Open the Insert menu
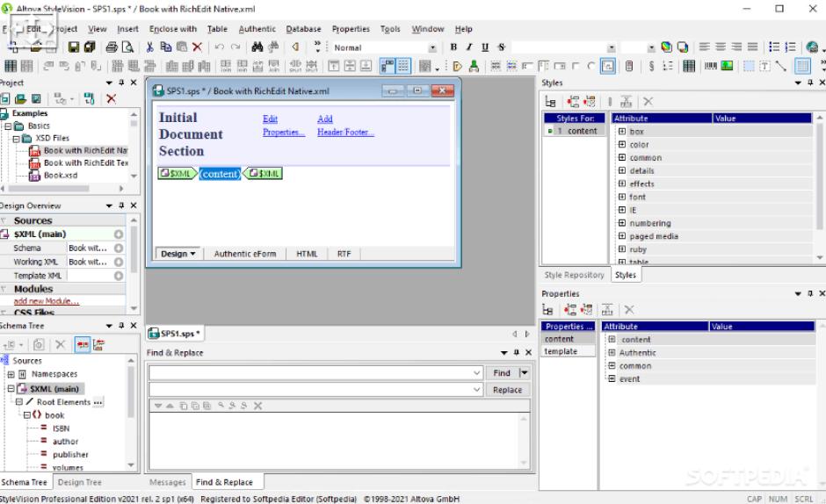826x504 pixels. [127, 29]
